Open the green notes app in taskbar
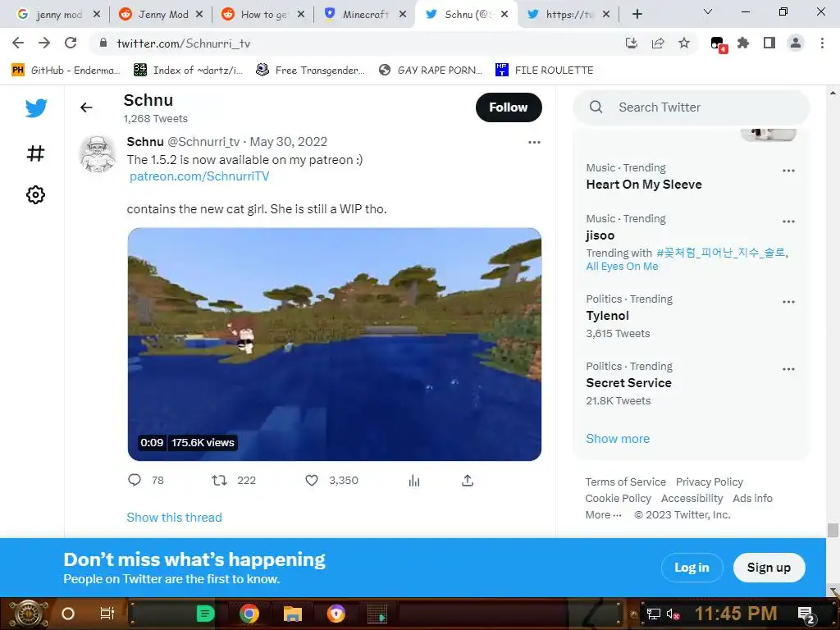The image size is (840, 630). click(205, 614)
